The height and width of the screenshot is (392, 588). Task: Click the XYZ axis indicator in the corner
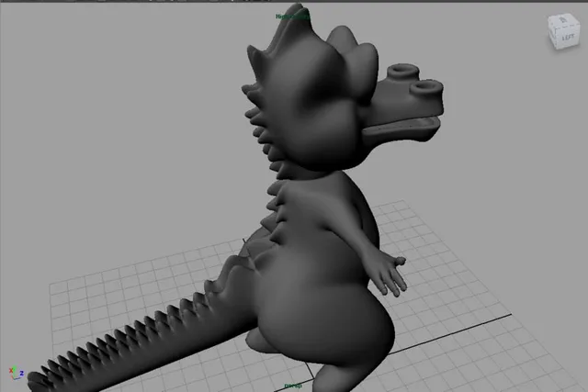[17, 373]
